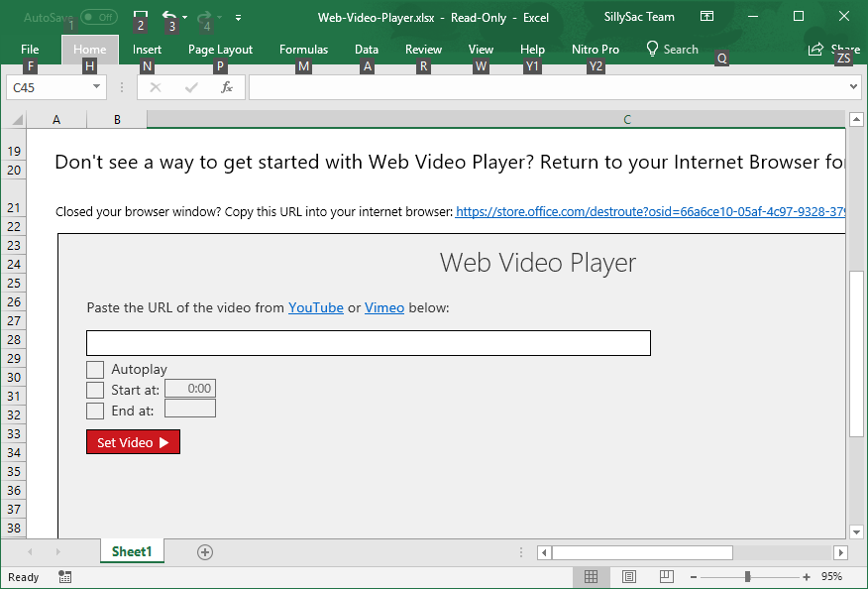Click the Save icon in Quick Access Toolbar

[x=141, y=16]
